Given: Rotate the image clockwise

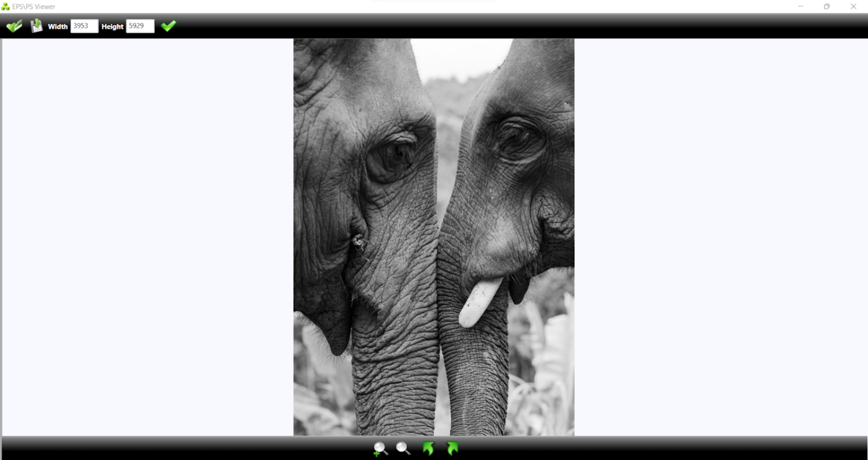Looking at the screenshot, I should (452, 448).
